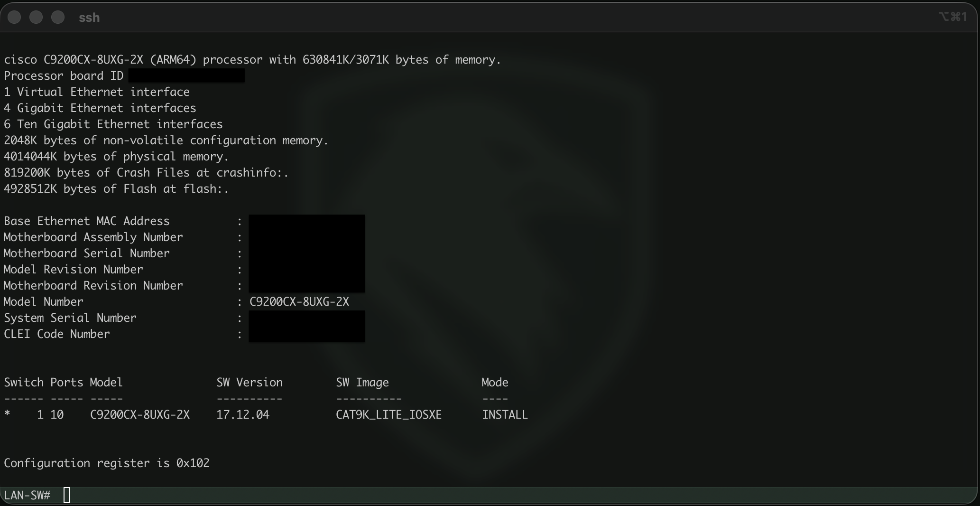Click the ssh window title
Image resolution: width=980 pixels, height=506 pixels.
(89, 18)
